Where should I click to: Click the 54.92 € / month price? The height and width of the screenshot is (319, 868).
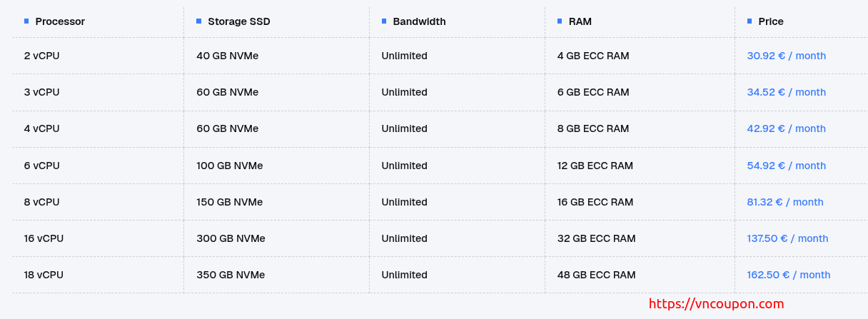786,166
